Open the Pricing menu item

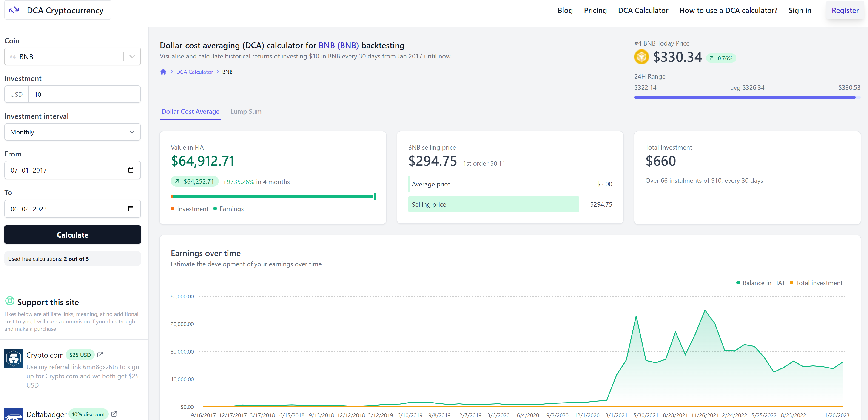point(595,10)
